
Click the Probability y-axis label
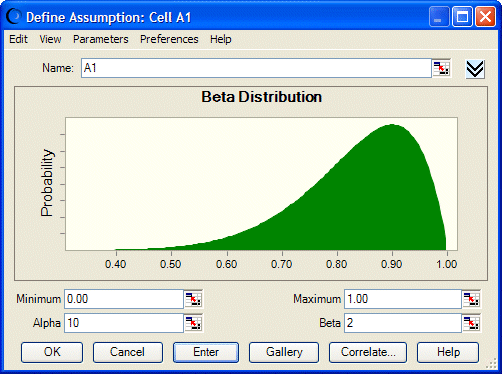point(47,183)
